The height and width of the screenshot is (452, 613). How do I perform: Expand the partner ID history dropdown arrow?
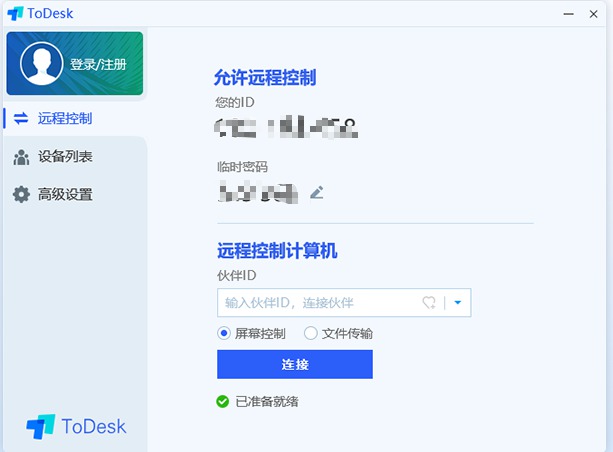[x=458, y=302]
